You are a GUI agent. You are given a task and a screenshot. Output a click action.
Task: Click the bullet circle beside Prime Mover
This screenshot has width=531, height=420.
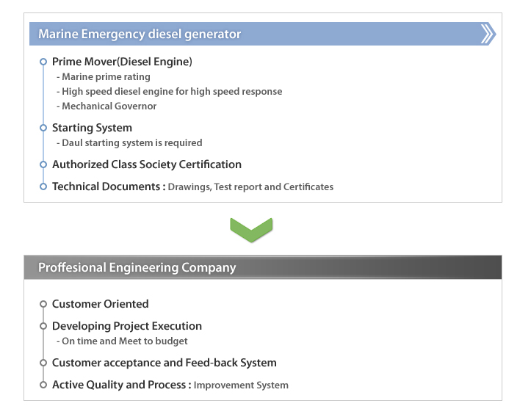point(43,62)
